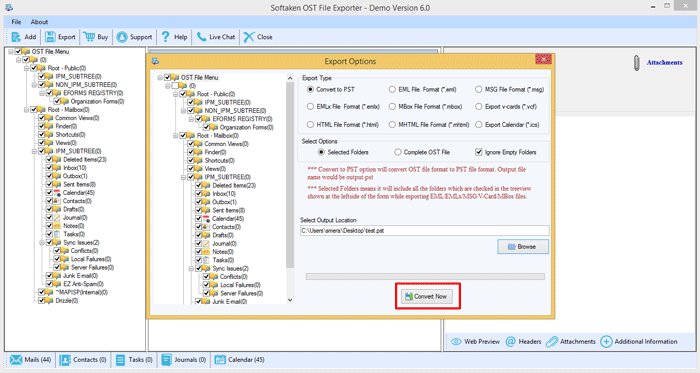700x373 pixels.
Task: Select the EML File Format (*.eml) option
Action: (x=392, y=89)
